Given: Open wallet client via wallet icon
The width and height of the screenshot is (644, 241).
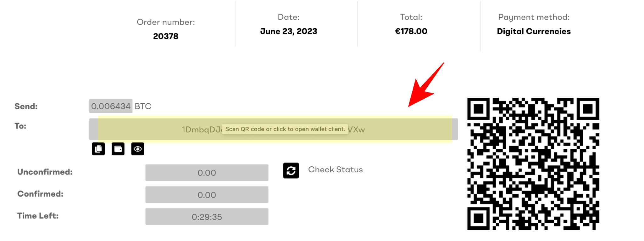Looking at the screenshot, I should pyautogui.click(x=118, y=149).
